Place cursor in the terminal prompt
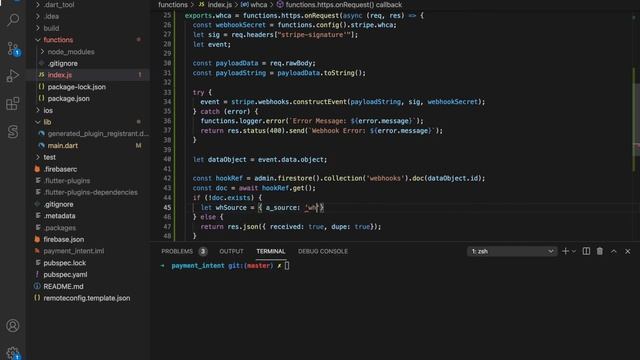 tap(287, 266)
